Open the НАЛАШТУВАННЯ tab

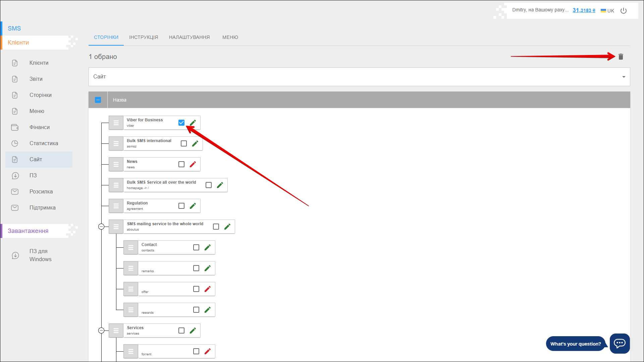[189, 37]
